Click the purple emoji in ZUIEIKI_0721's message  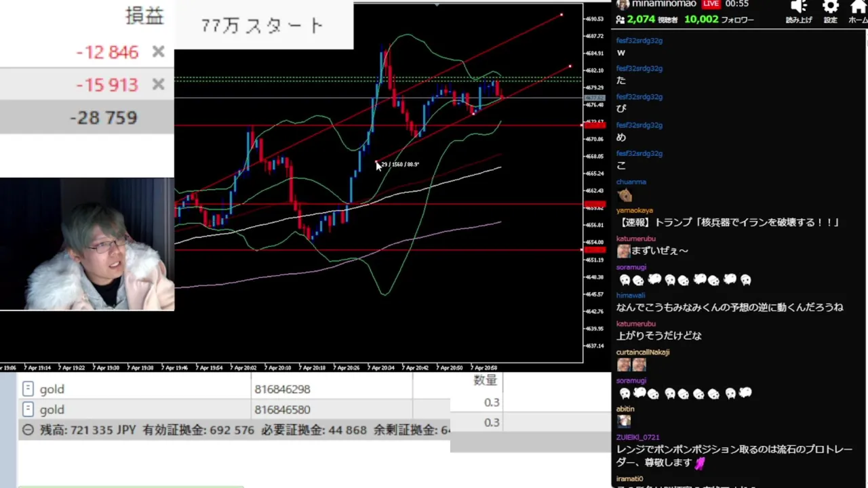tap(699, 463)
